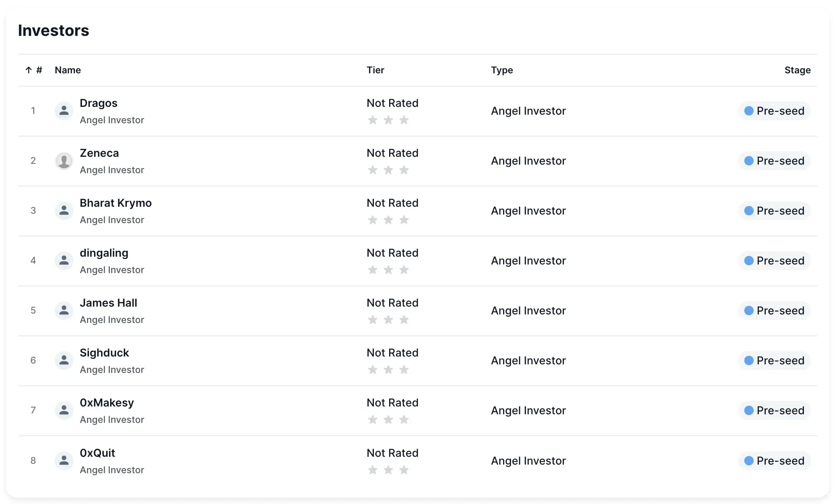The image size is (836, 504).
Task: Click Zeneca's profile photo avatar
Action: 64,161
